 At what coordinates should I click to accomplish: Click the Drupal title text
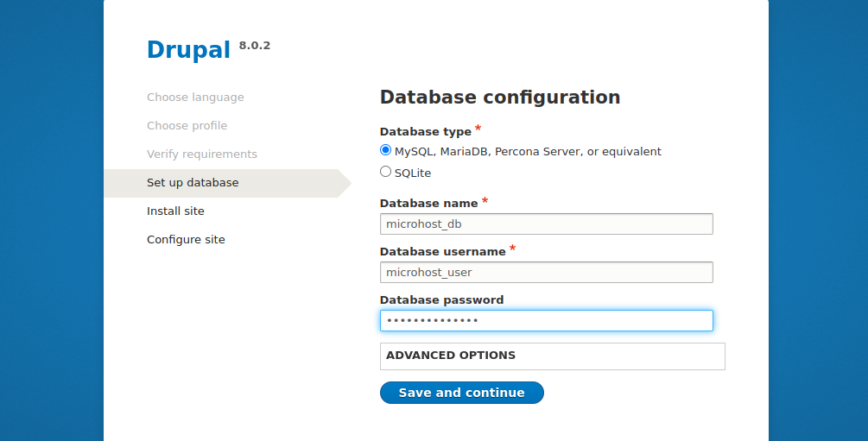click(x=188, y=50)
